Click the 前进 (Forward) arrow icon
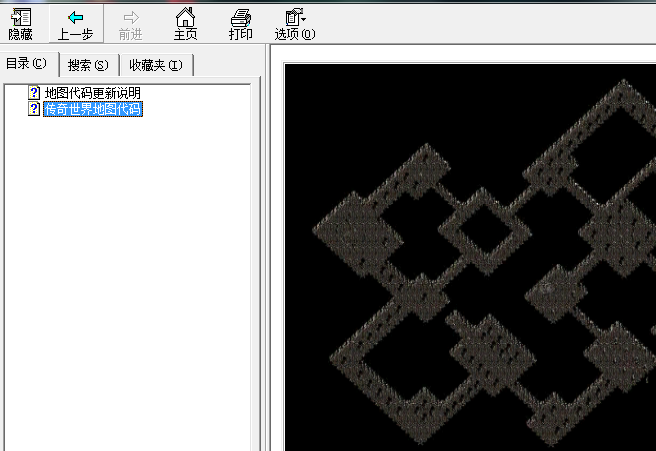Image resolution: width=656 pixels, height=451 pixels. (x=131, y=18)
